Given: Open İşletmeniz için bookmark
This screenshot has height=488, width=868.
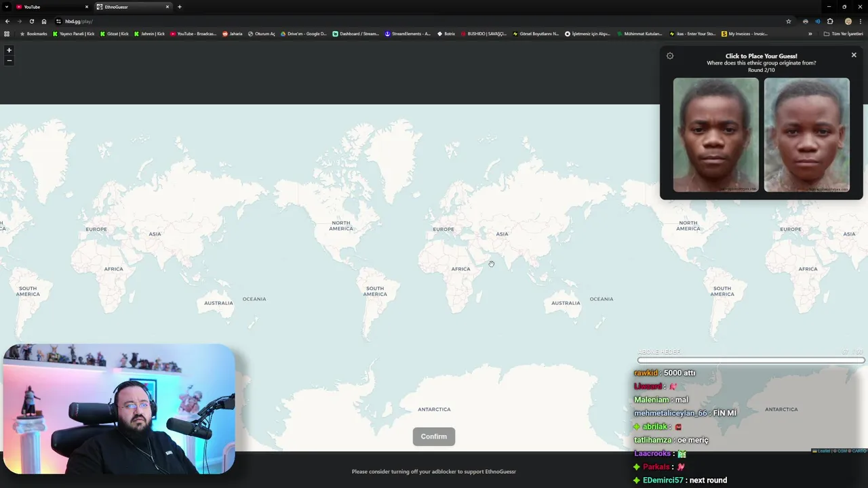Looking at the screenshot, I should coord(588,33).
